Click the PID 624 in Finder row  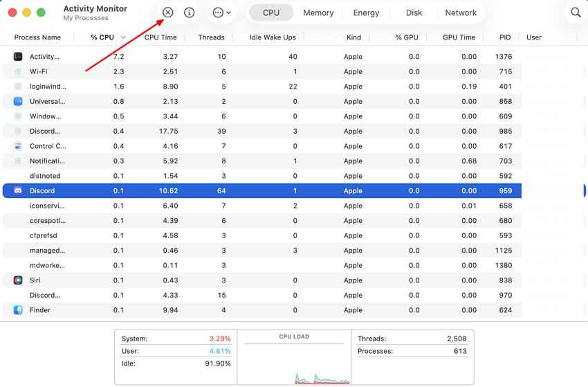[505, 310]
